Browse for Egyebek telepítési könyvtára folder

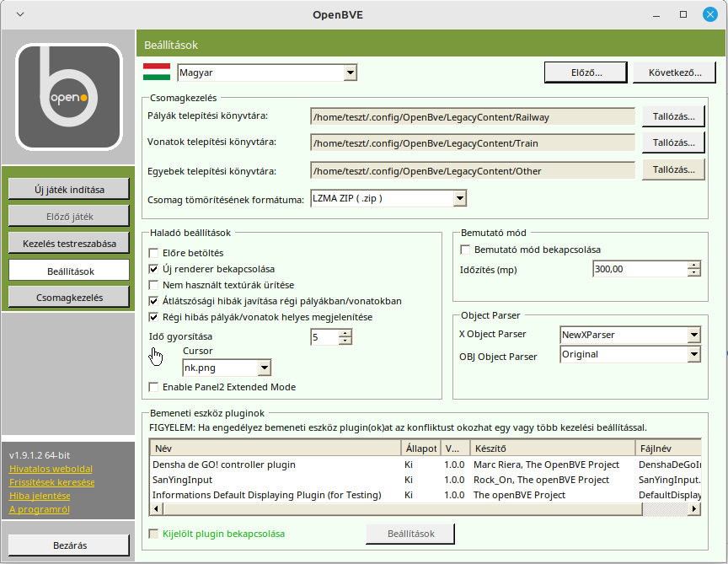coord(673,169)
